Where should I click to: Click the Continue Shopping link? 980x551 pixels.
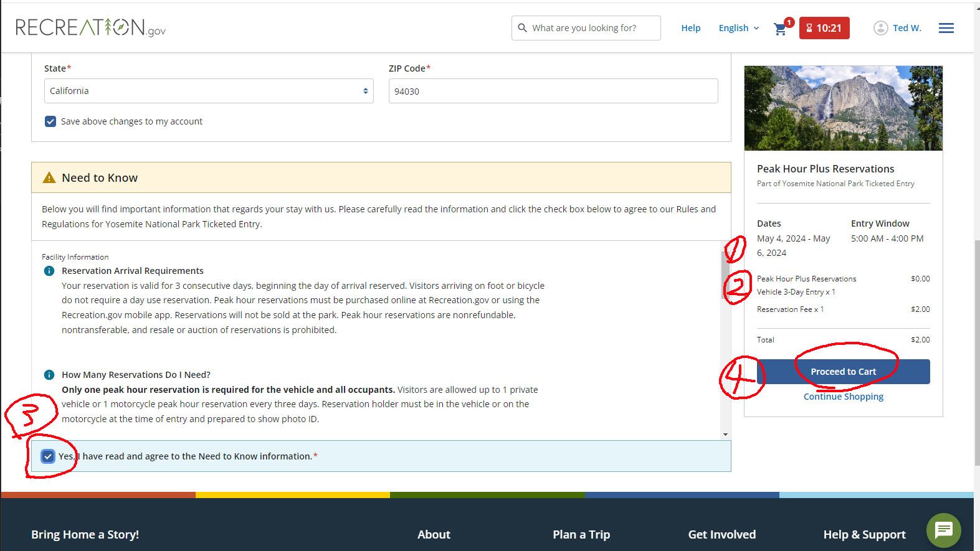tap(843, 397)
